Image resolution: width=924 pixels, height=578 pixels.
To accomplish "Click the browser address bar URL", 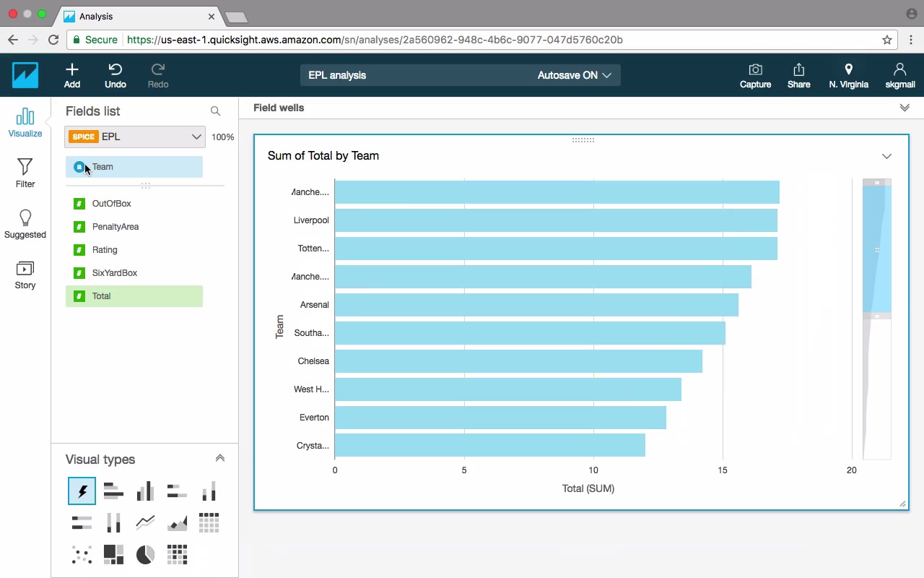I will point(375,40).
